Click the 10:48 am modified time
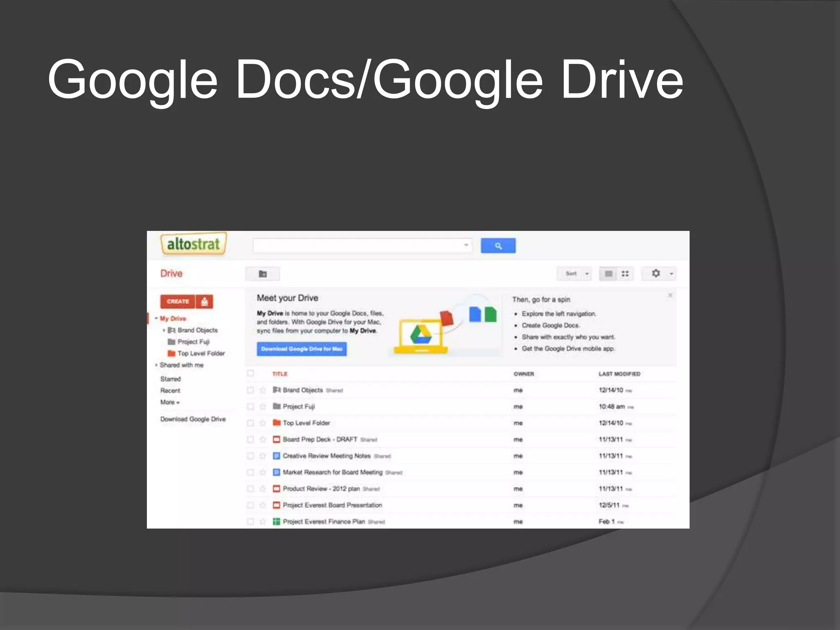Viewport: 840px width, 630px height. tap(612, 406)
